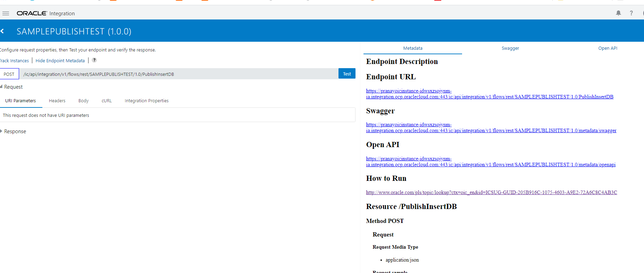Switch to the URI Parameters tab

tap(20, 101)
